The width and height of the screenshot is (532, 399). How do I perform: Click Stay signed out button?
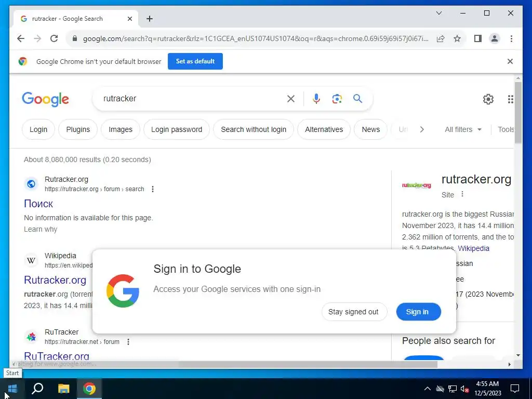pos(354,312)
